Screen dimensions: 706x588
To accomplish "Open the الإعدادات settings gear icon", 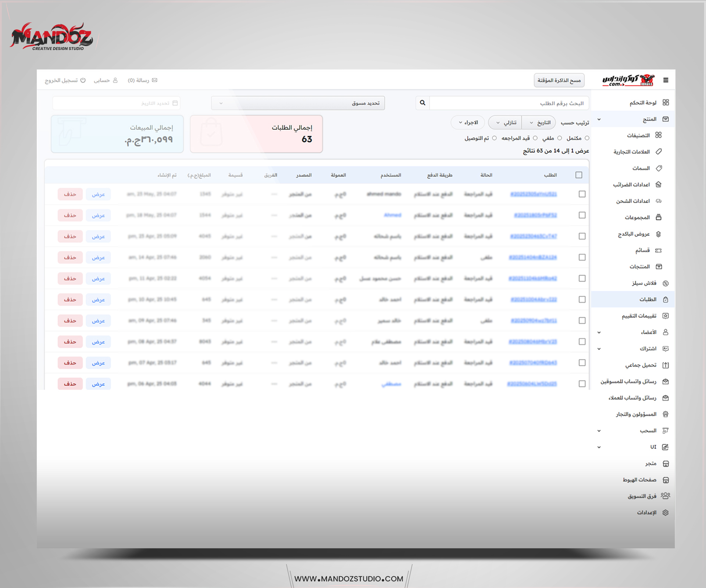I will point(666,513).
